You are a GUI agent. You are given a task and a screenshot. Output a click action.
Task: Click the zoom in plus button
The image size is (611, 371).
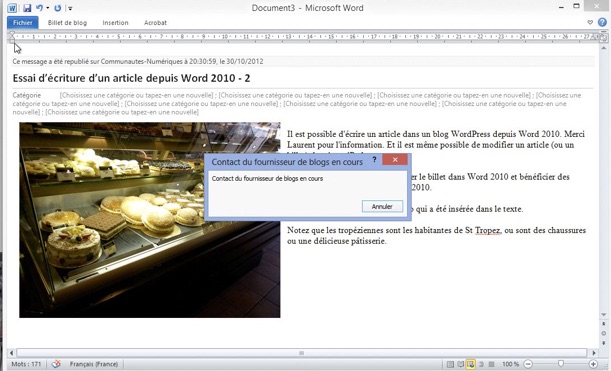pyautogui.click(x=593, y=364)
